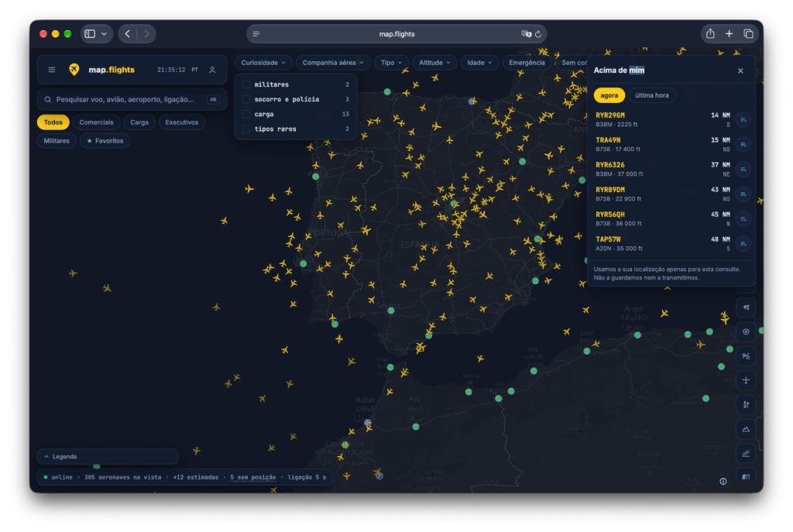Check the 'militares' checkbox
Screen dimensions: 793x532
point(246,84)
